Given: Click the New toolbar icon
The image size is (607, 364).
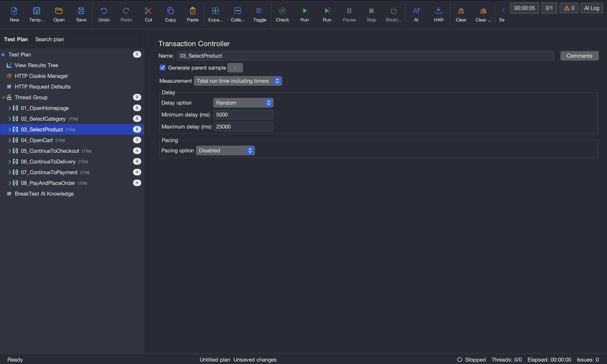Looking at the screenshot, I should tap(14, 11).
